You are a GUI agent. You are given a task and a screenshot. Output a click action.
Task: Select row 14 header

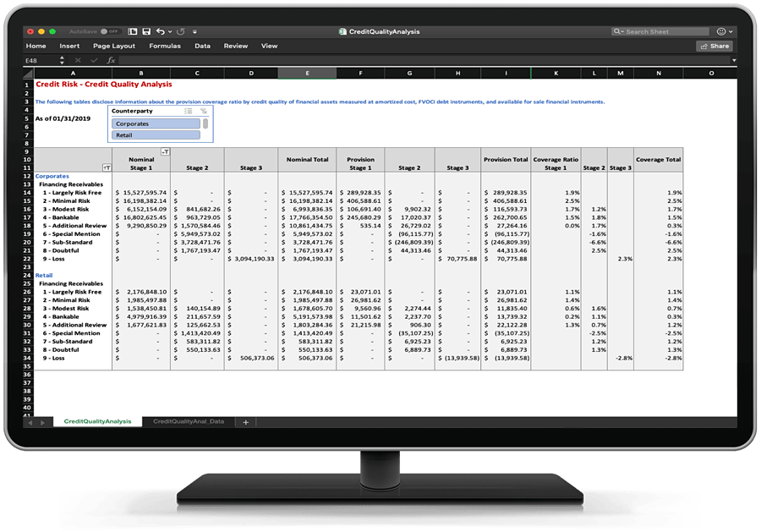click(28, 193)
